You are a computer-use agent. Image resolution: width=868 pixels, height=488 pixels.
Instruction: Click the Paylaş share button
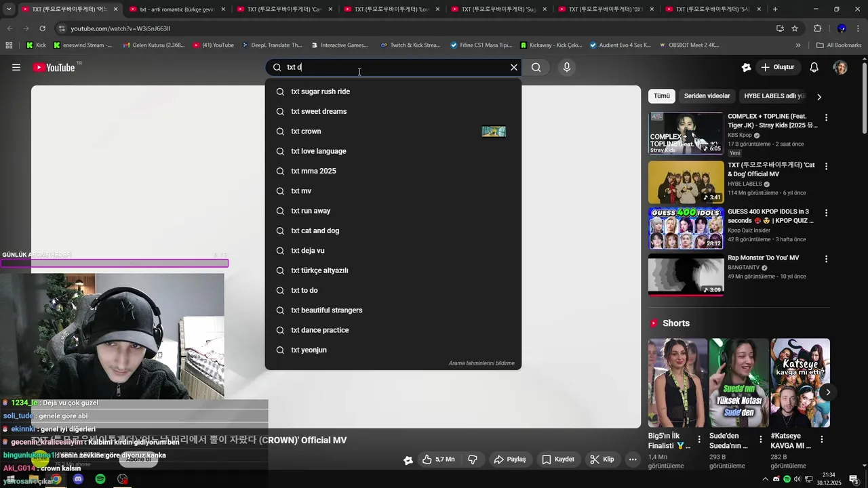[510, 460]
